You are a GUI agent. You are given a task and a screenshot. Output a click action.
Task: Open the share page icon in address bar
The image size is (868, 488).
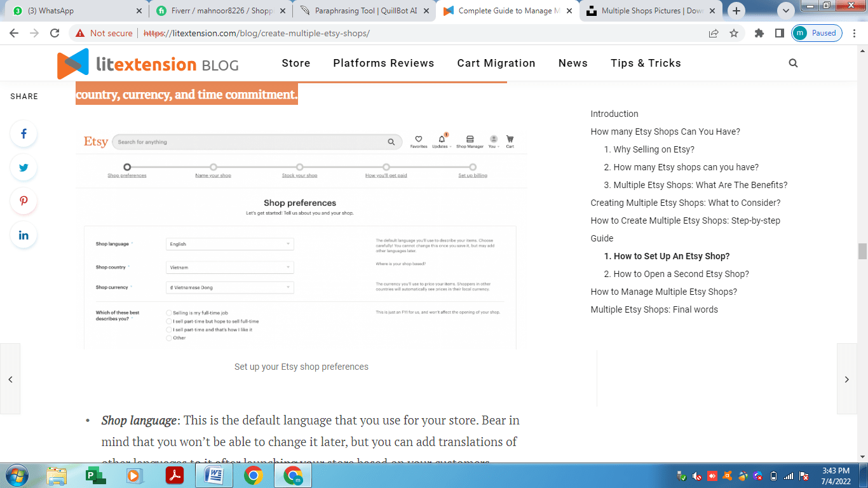[714, 33]
